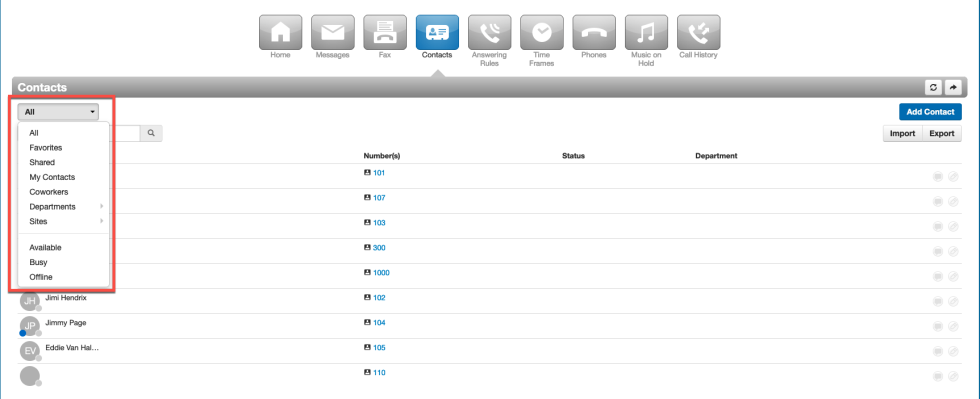Click the chat icon in row 107
This screenshot has width=980, height=399.
(938, 201)
